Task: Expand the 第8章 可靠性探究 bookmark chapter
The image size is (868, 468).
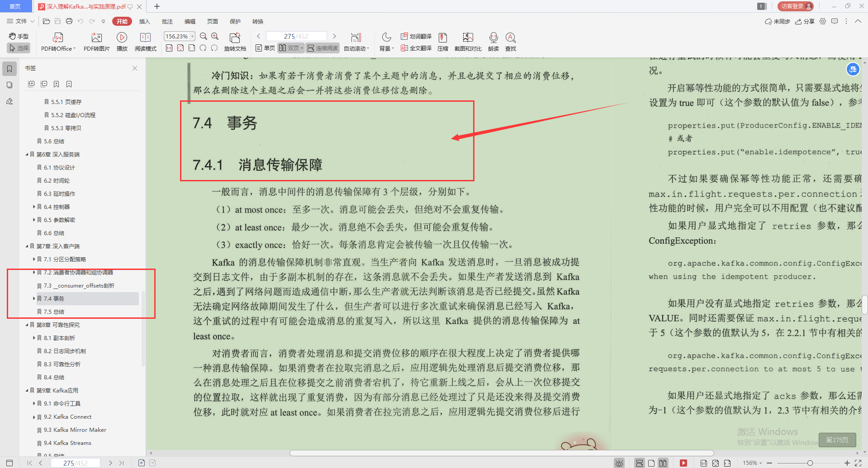Action: [27, 324]
